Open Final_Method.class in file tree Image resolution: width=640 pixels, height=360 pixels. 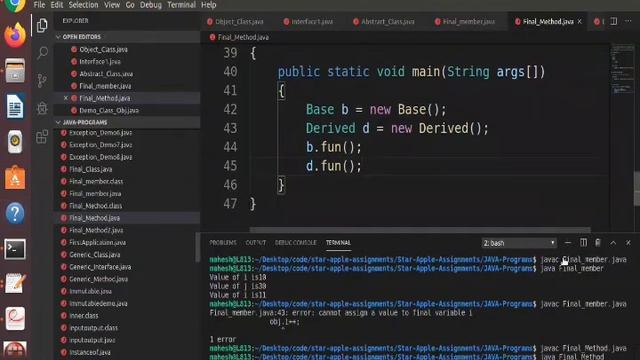tap(96, 206)
